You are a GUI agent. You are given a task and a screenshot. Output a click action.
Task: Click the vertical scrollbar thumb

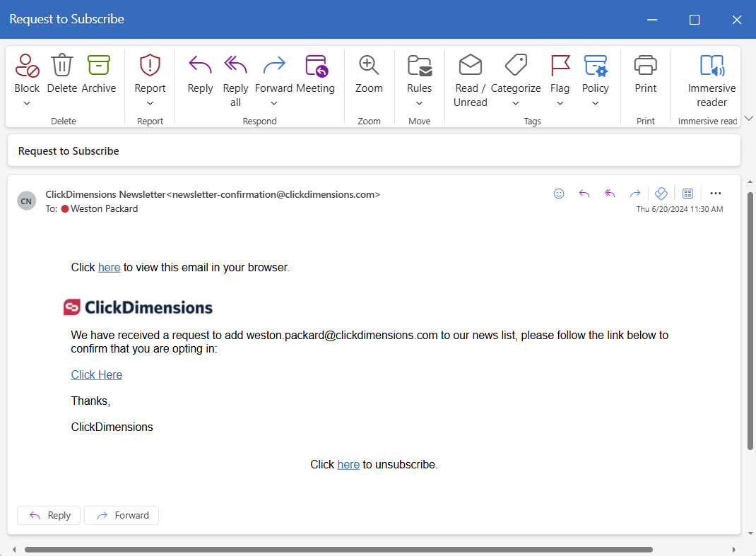(750, 321)
